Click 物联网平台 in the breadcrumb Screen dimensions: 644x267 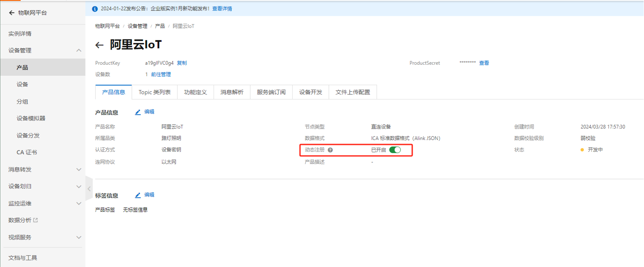[108, 26]
